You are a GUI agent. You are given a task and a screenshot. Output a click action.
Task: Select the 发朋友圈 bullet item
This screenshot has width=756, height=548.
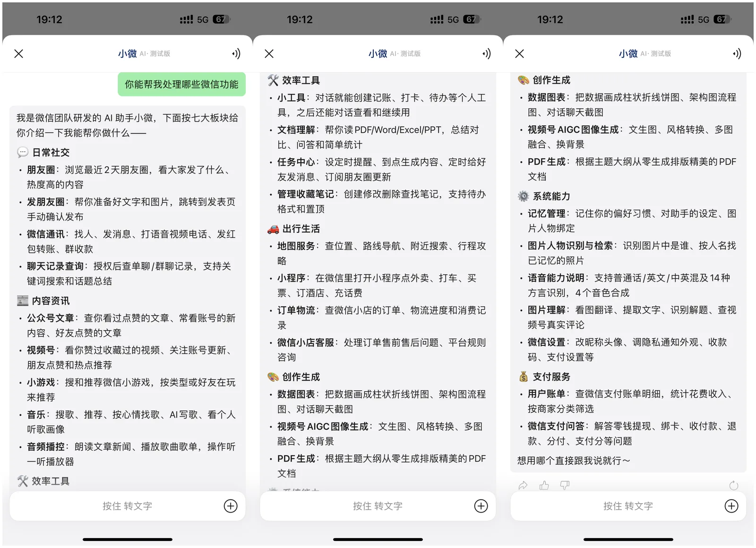[128, 209]
